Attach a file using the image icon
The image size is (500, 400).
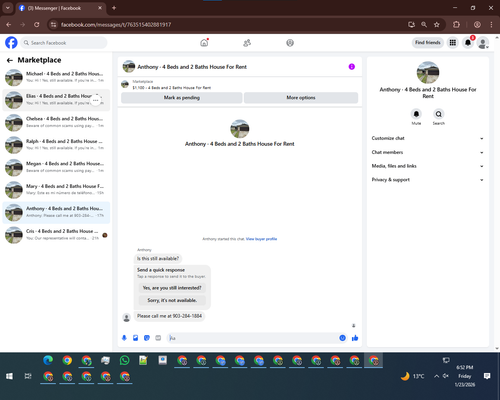pyautogui.click(x=135, y=338)
